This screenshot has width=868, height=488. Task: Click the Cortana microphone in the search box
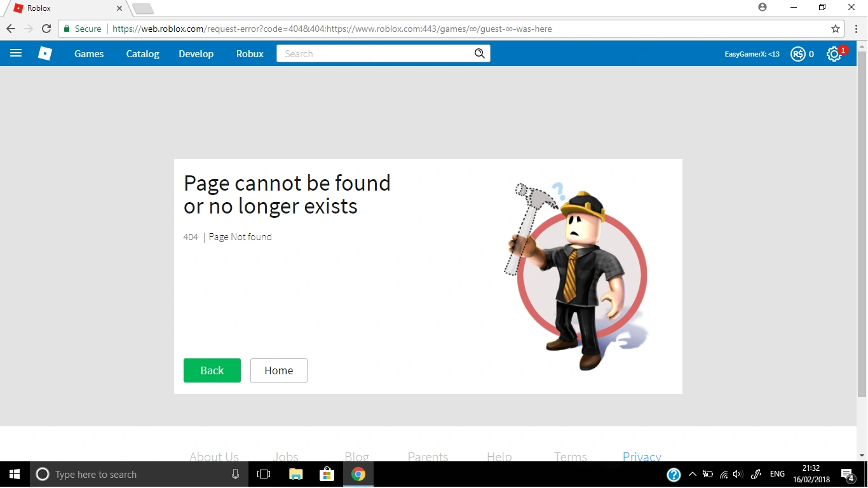(x=236, y=474)
